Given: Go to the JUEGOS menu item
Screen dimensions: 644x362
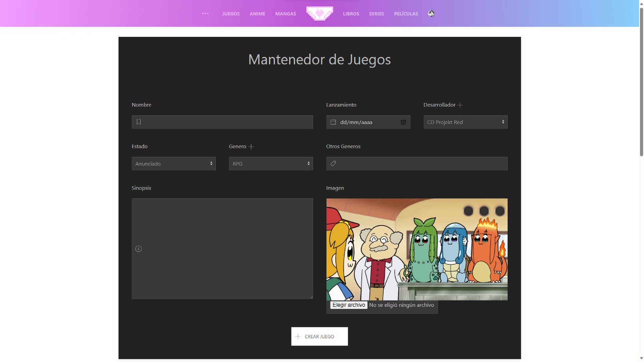Looking at the screenshot, I should tap(230, 14).
